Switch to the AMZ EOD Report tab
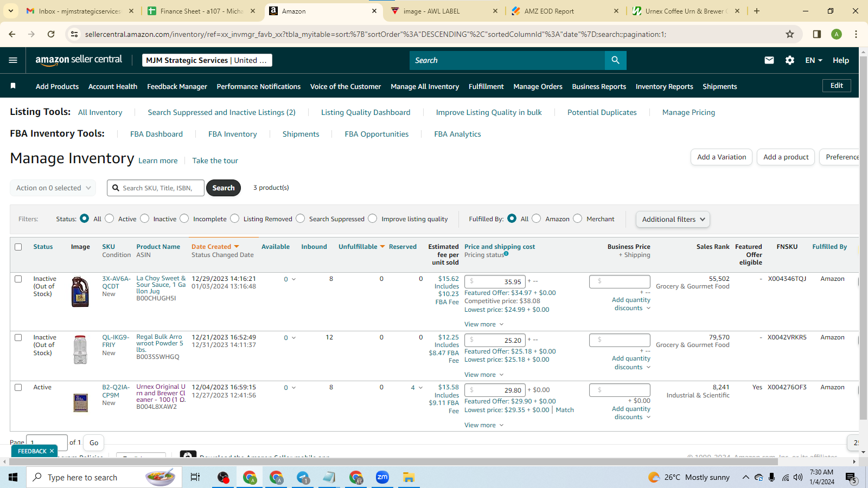Image resolution: width=868 pixels, height=488 pixels. pyautogui.click(x=564, y=11)
